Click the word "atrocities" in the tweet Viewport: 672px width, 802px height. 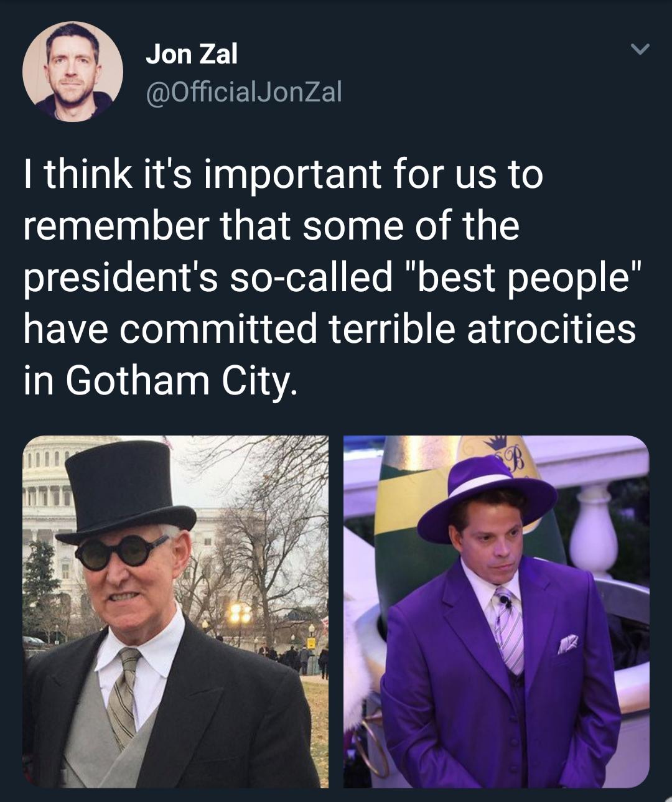[551, 329]
